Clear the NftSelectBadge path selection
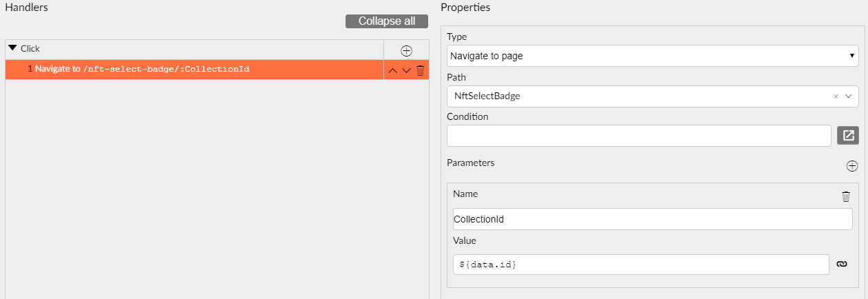This screenshot has height=299, width=868. point(836,96)
